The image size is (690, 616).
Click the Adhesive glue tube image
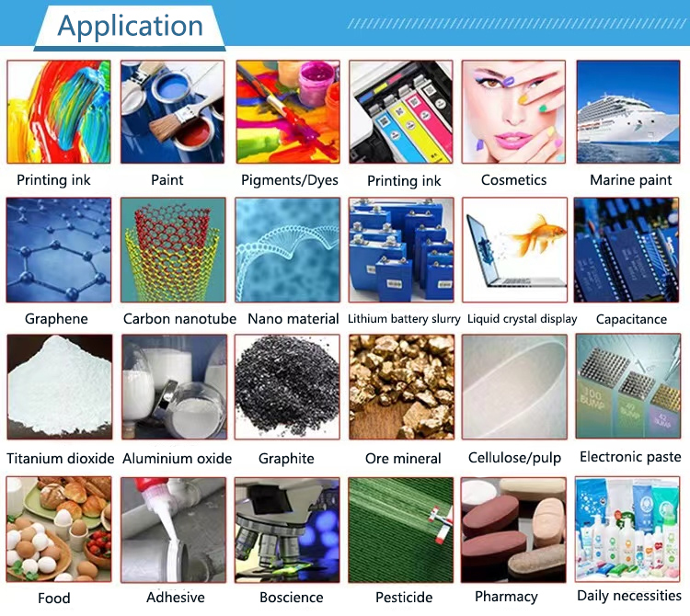coord(173,530)
